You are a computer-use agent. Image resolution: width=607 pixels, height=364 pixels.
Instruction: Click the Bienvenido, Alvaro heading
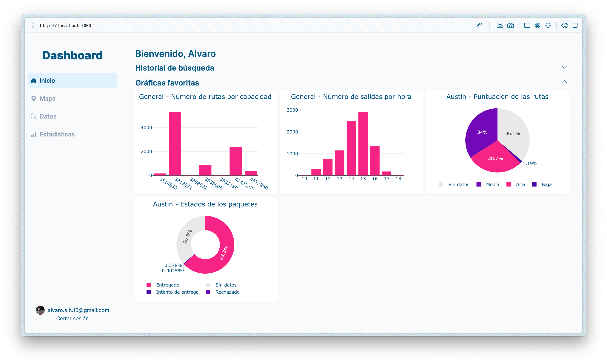point(175,54)
